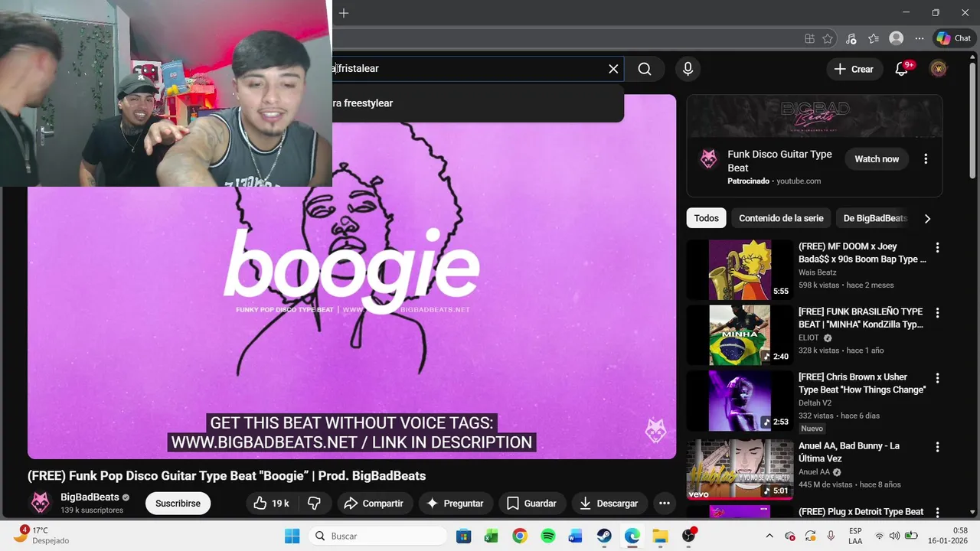Click the Wais Beatz channel name
Image resolution: width=980 pixels, height=551 pixels.
click(817, 272)
